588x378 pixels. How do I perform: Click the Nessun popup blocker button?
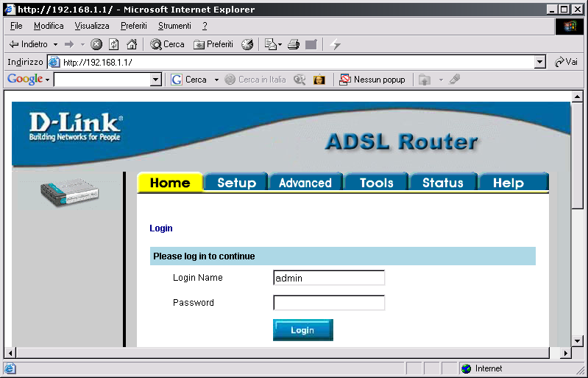(372, 80)
